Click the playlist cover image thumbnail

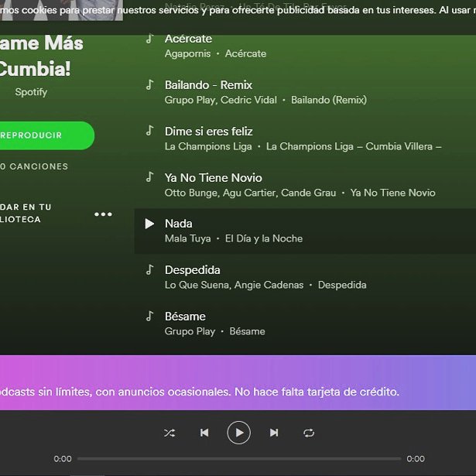[x=62, y=10]
